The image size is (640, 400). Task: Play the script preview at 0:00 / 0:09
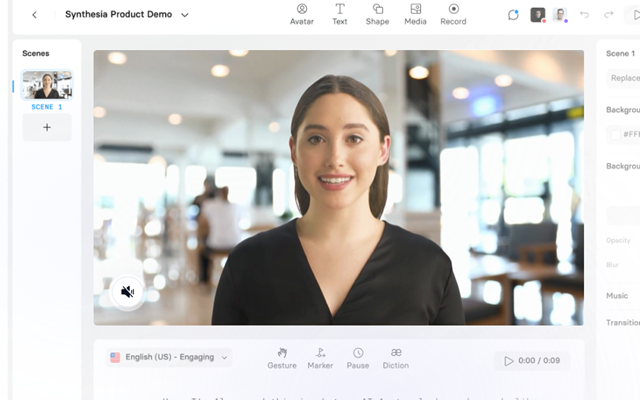(x=532, y=361)
